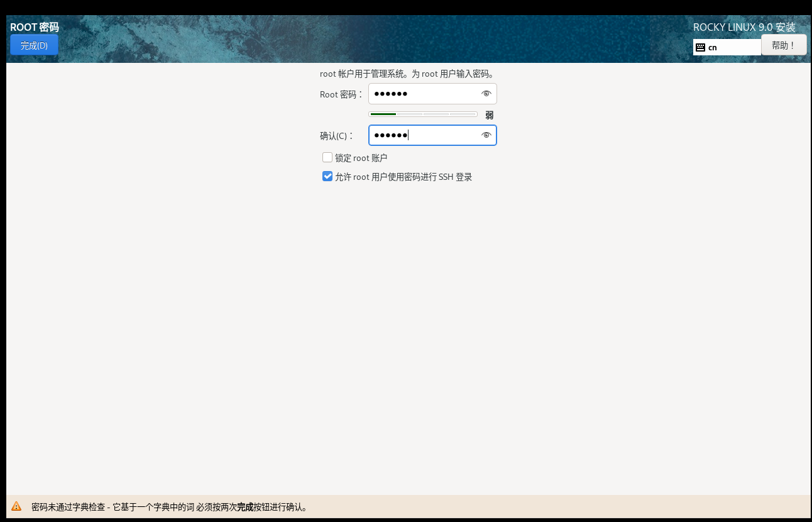812x522 pixels.
Task: Click the 确认(C): field label
Action: click(x=336, y=136)
